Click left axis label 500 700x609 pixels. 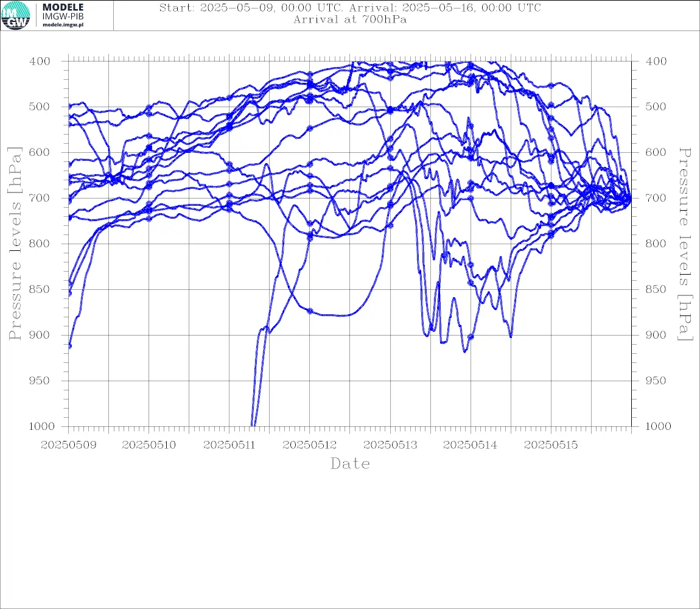pos(40,107)
